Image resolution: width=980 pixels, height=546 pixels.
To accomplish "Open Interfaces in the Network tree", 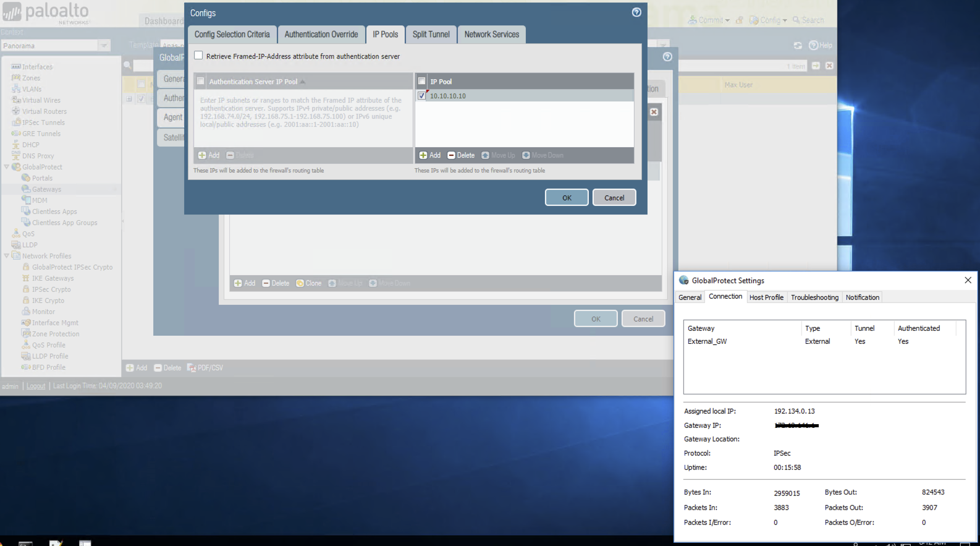I will tap(37, 67).
